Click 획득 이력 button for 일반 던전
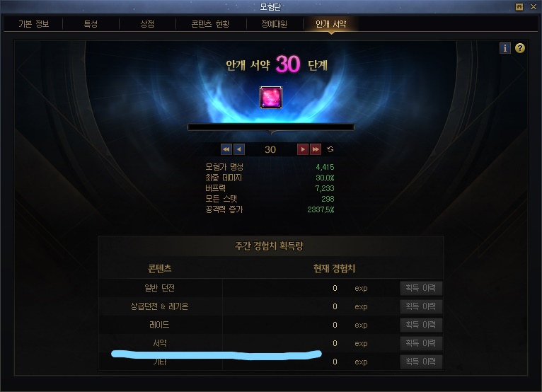This screenshot has width=542, height=392. (421, 288)
